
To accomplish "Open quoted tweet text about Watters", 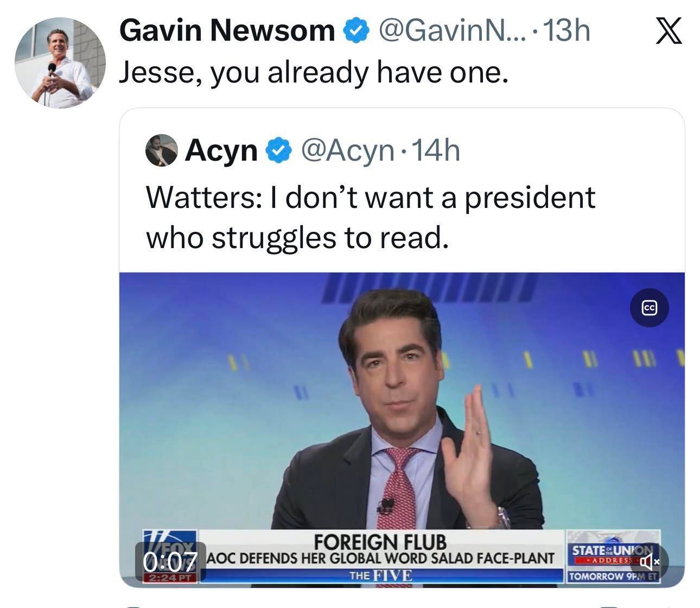I will [x=371, y=217].
